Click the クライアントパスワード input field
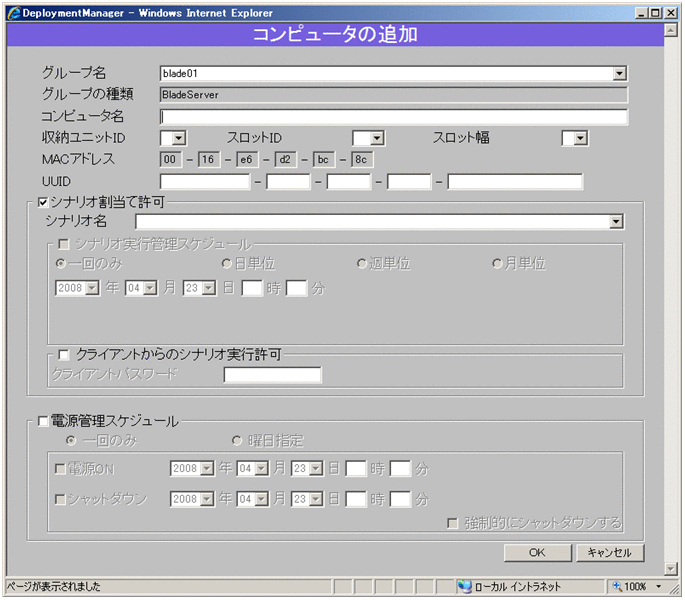Viewport: 685px width, 600px height. click(273, 375)
